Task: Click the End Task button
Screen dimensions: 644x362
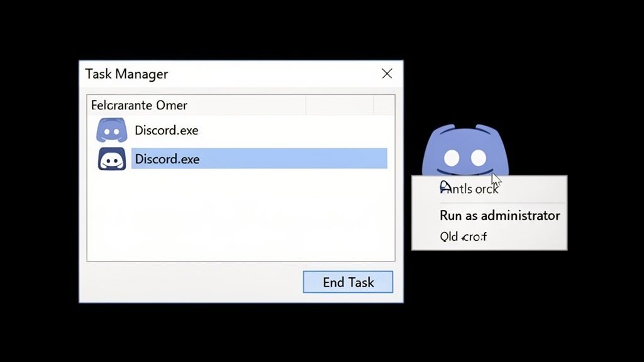Action: (x=348, y=282)
